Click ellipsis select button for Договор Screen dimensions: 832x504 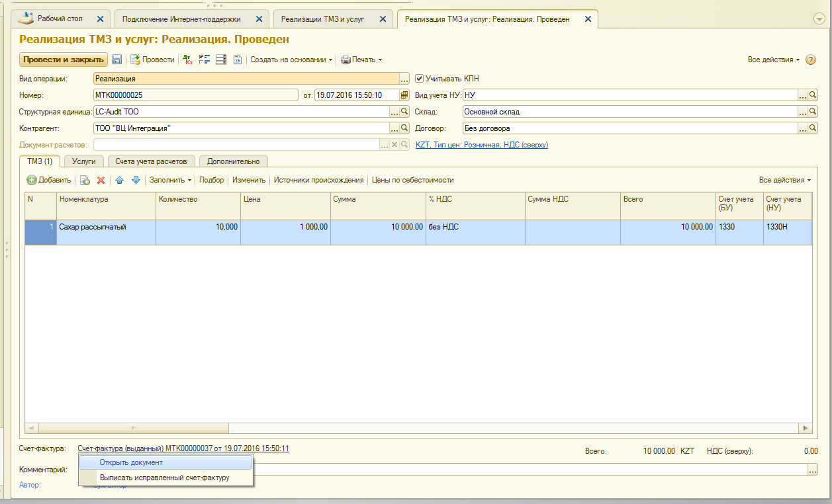804,128
